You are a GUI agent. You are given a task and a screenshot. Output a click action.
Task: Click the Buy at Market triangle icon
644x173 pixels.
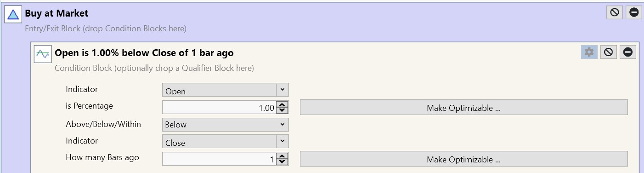(x=13, y=14)
